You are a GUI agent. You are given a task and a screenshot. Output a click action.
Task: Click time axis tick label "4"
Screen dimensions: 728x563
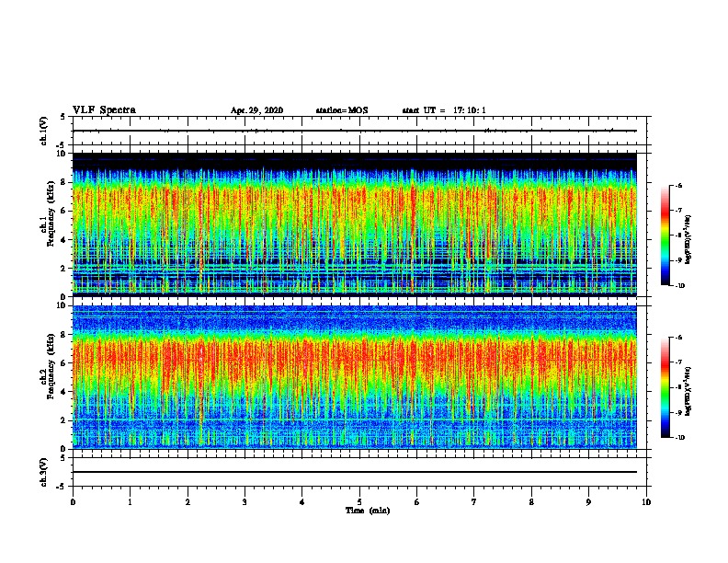pos(302,502)
